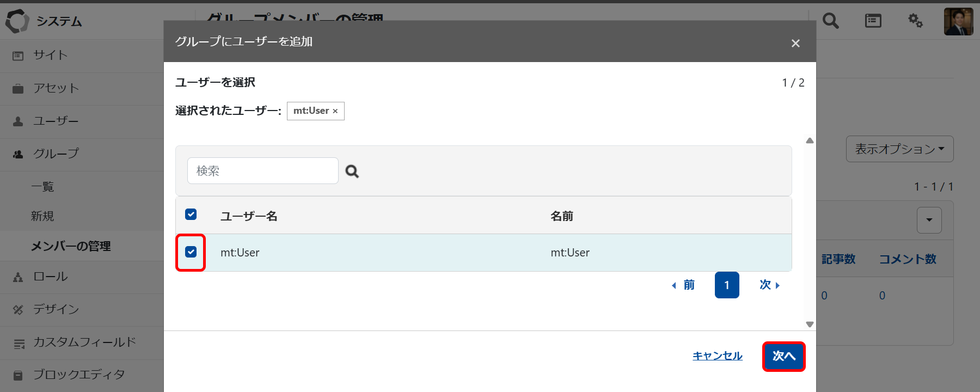Click inside the 検索 input field

[262, 171]
